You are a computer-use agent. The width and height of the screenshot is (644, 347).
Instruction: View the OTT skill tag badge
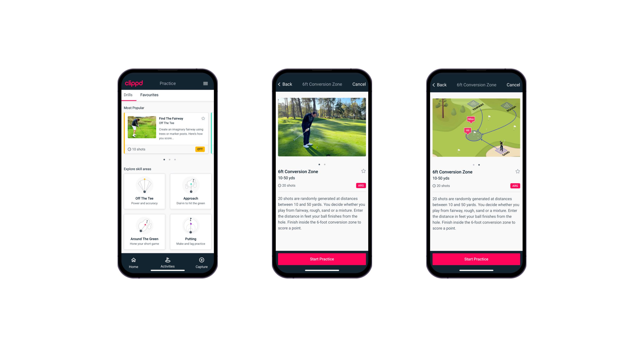click(202, 149)
